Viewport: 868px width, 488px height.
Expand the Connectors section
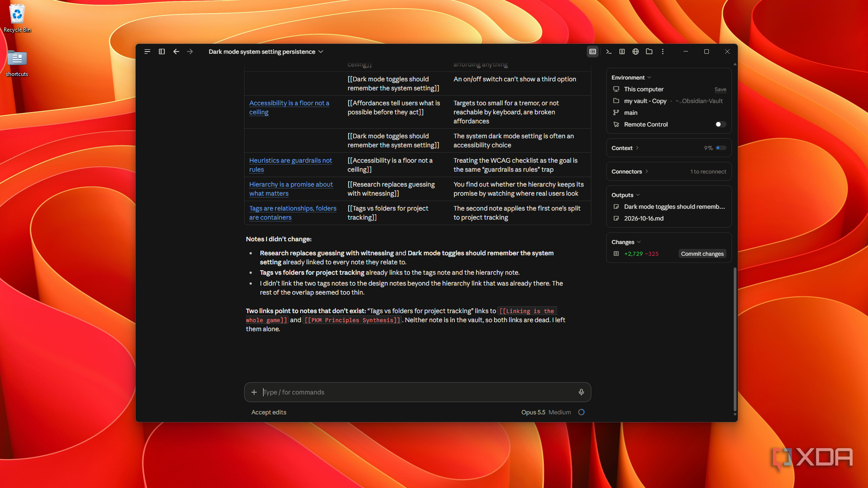click(630, 171)
